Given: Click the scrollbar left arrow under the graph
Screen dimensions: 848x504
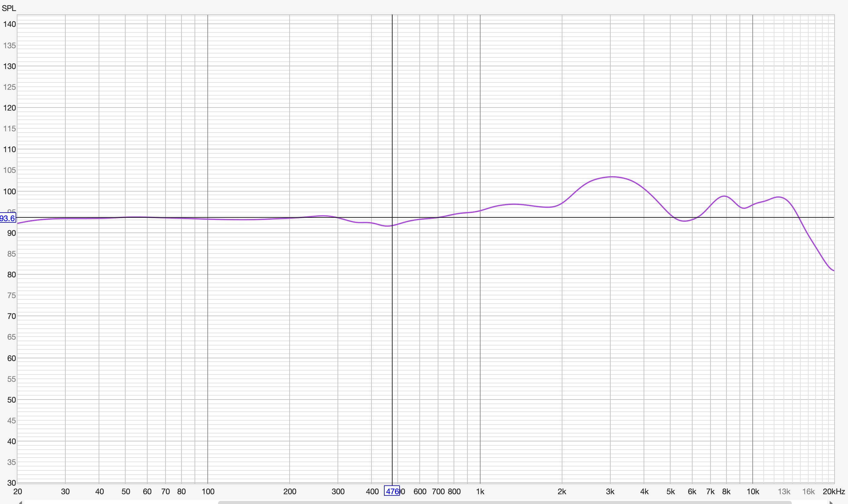Looking at the screenshot, I should (x=20, y=502).
